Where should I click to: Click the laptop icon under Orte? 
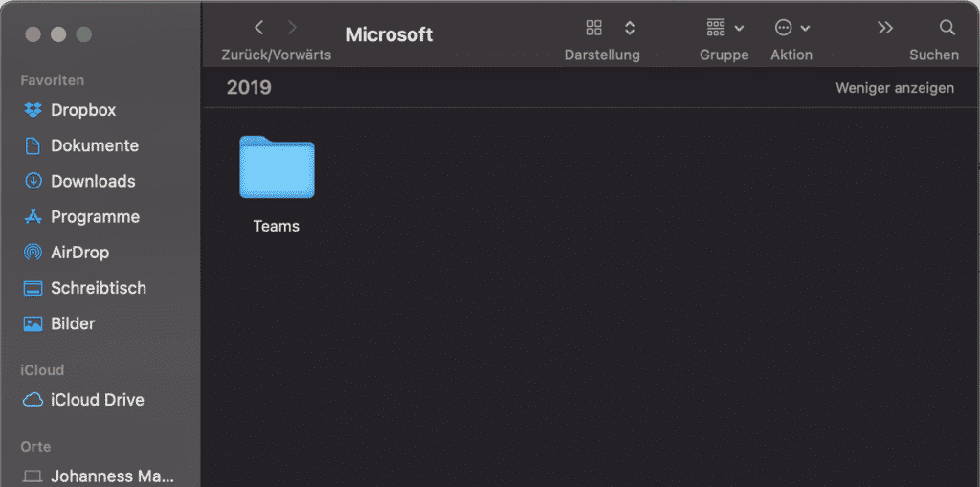(33, 476)
